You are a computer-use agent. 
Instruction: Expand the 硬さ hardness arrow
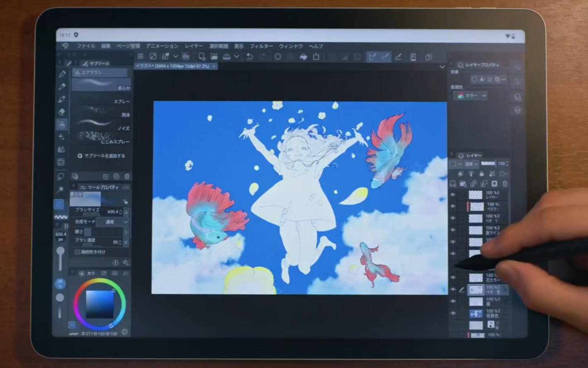point(126,232)
